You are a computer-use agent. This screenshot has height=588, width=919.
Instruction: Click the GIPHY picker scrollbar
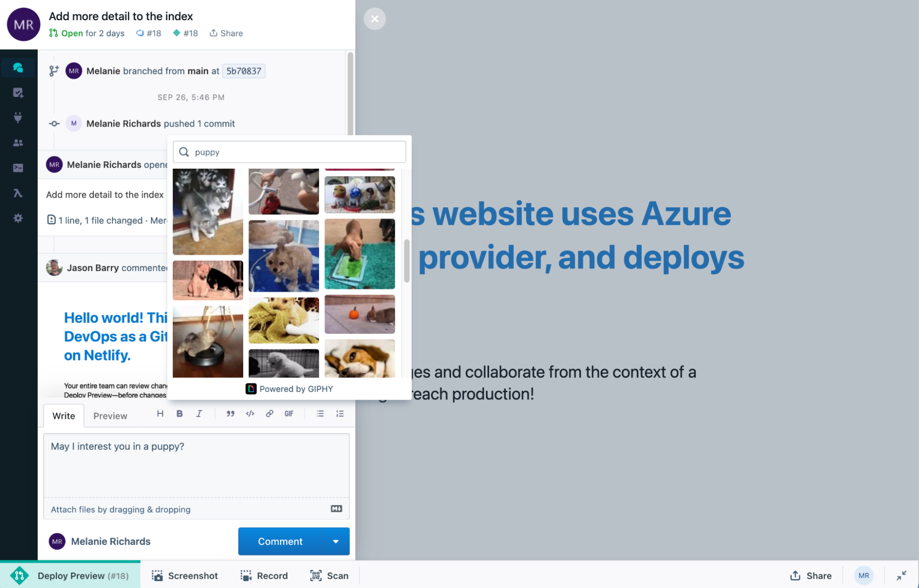tap(406, 261)
